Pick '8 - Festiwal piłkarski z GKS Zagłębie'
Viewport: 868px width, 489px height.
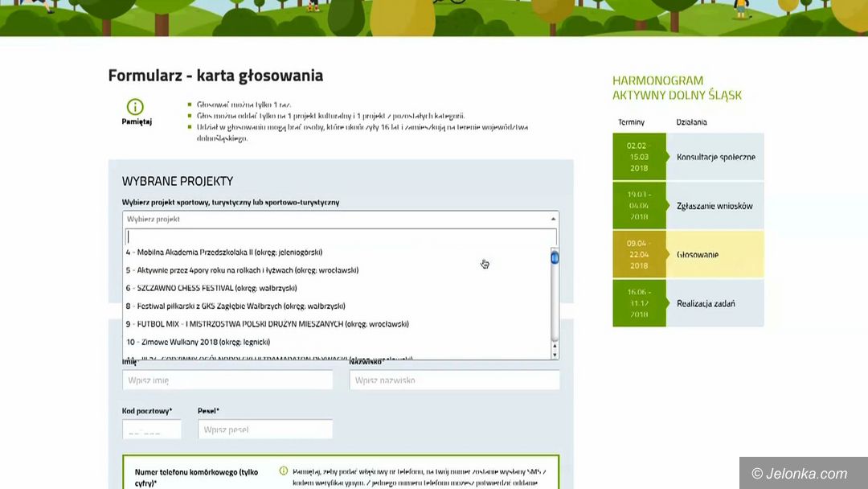click(x=337, y=306)
